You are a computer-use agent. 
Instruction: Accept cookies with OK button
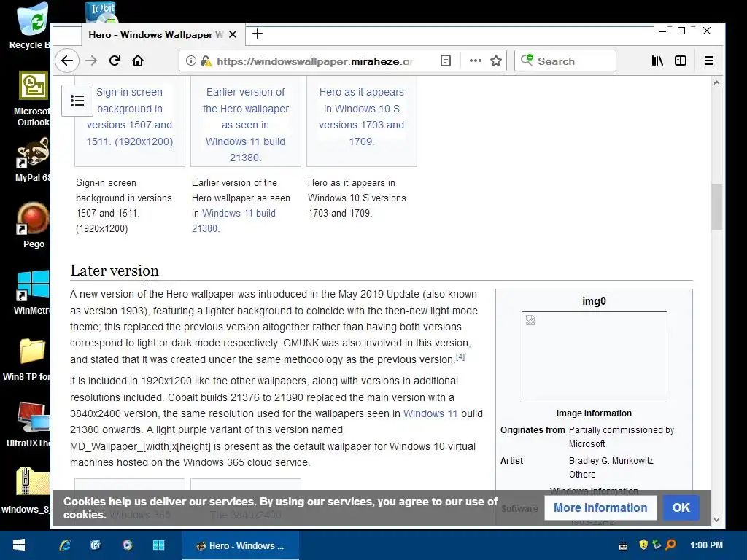(681, 507)
